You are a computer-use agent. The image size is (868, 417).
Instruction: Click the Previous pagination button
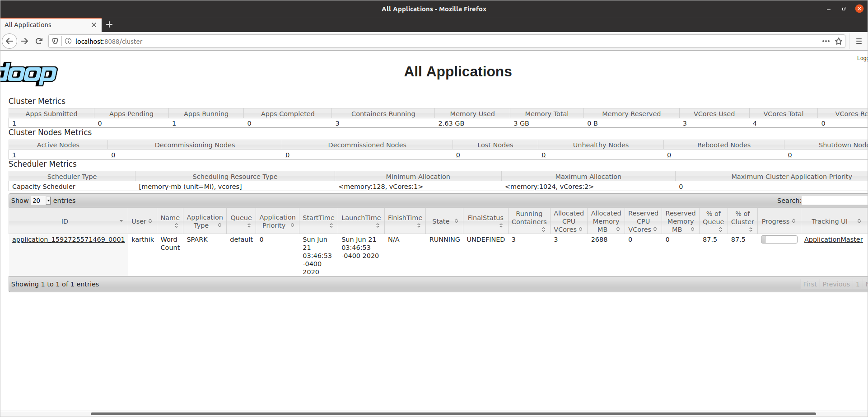click(x=836, y=284)
